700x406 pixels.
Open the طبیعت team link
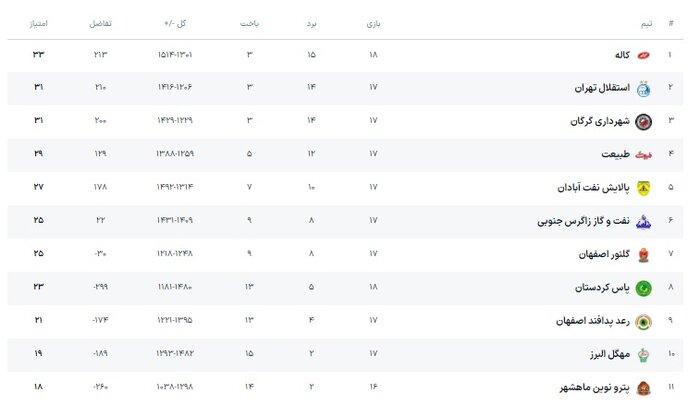pos(614,155)
